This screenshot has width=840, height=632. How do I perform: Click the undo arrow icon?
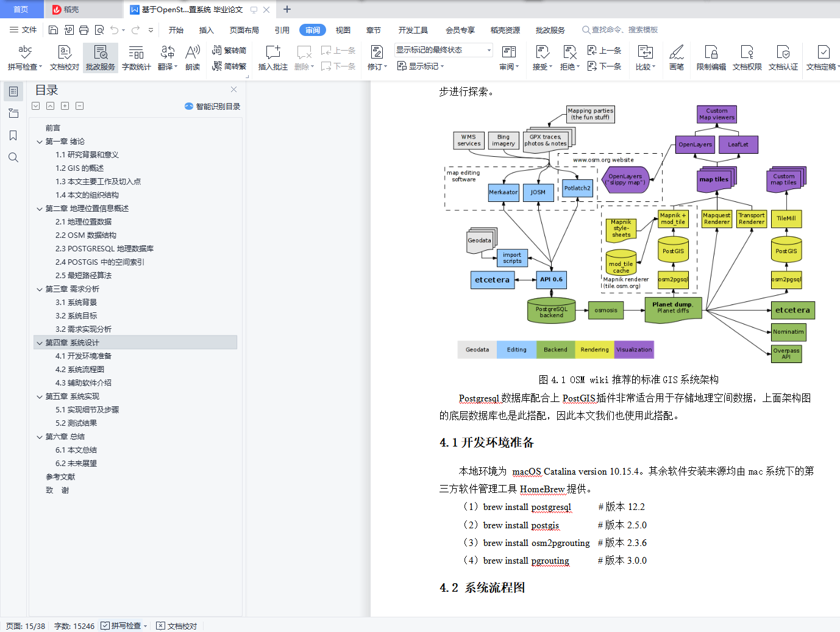click(114, 30)
